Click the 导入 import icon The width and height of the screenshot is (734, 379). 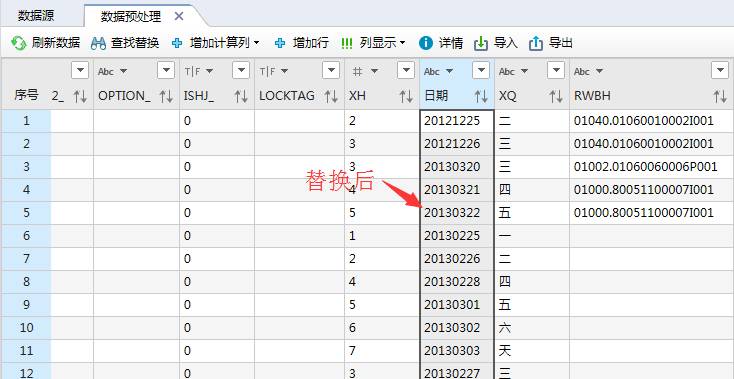click(481, 44)
